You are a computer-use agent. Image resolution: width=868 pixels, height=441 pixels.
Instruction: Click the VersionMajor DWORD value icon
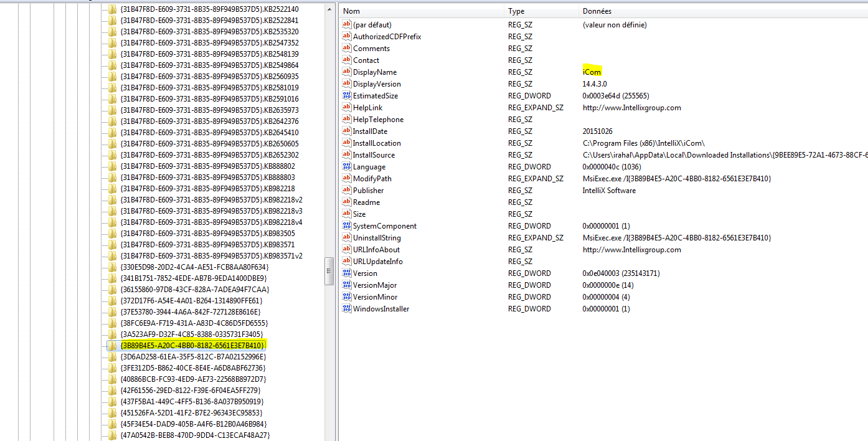347,285
